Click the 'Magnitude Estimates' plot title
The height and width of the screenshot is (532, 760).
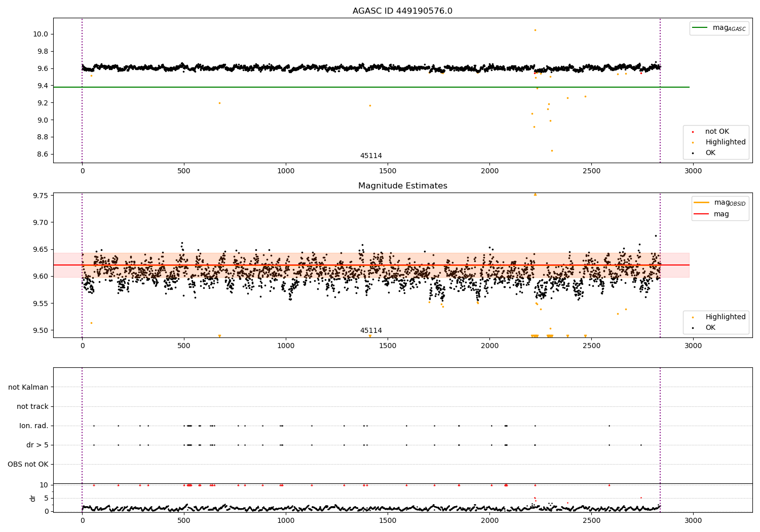[x=402, y=186]
